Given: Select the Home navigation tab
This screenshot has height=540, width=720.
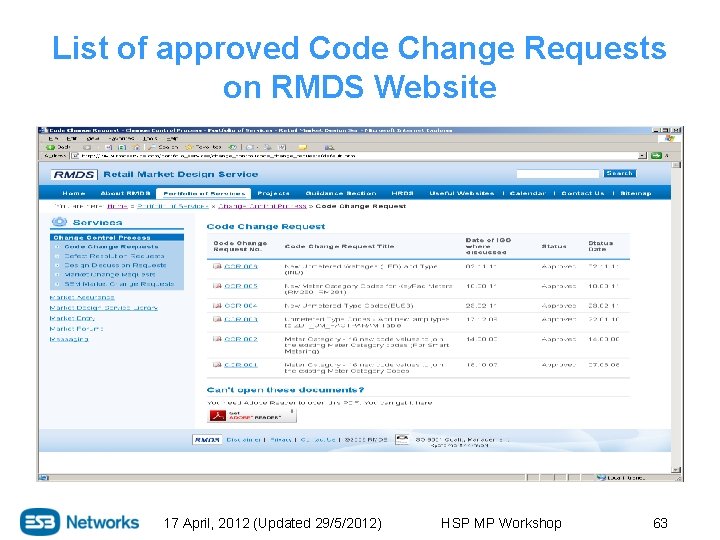Looking at the screenshot, I should [74, 193].
